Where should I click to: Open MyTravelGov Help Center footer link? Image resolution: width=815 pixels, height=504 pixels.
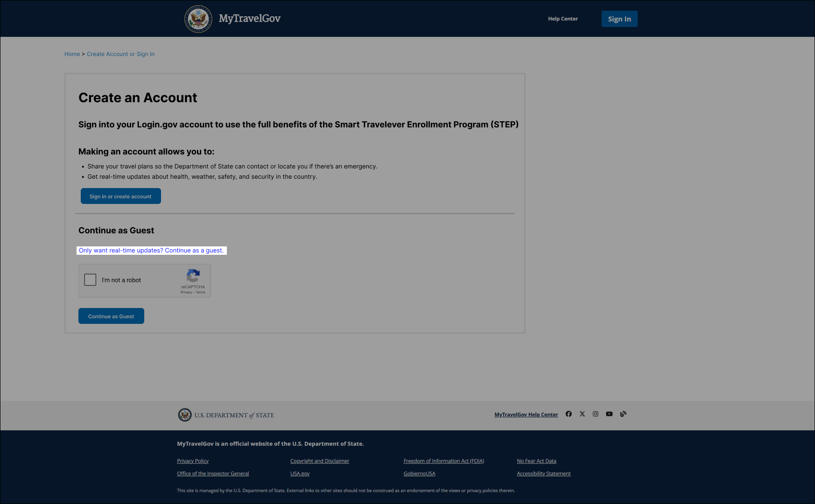[526, 414]
